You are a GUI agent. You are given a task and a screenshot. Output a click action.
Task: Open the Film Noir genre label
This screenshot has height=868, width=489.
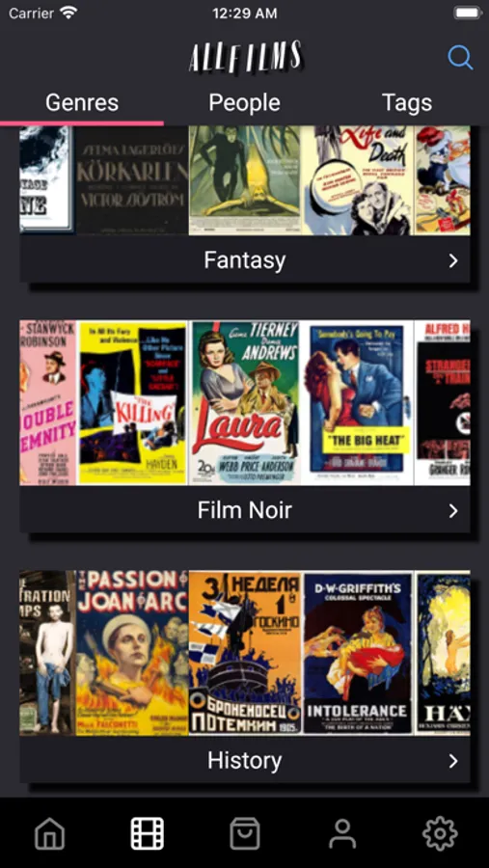(244, 510)
